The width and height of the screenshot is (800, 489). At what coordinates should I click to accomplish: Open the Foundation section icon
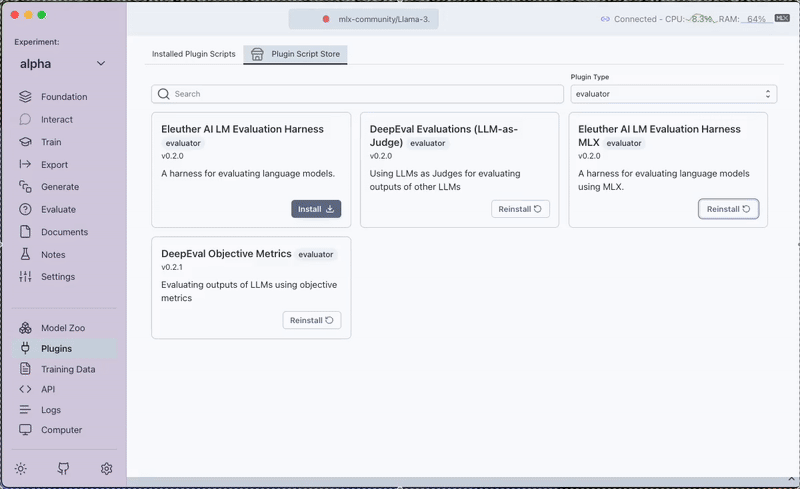point(25,97)
